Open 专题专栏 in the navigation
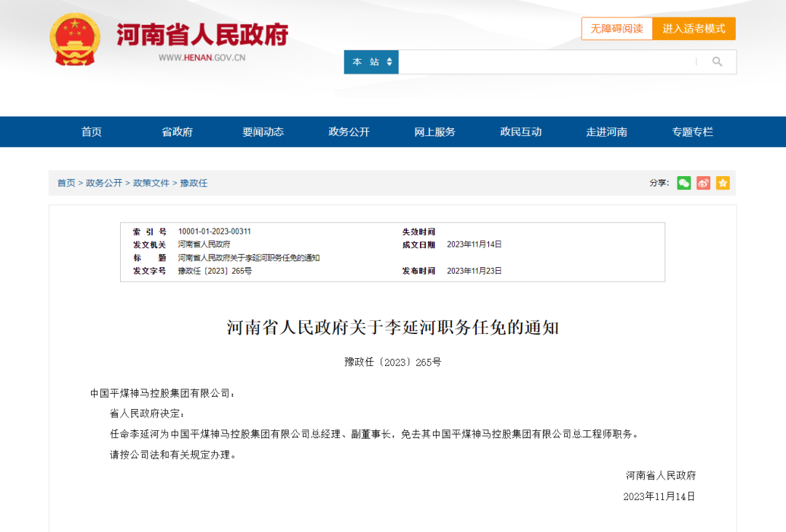 coord(691,132)
